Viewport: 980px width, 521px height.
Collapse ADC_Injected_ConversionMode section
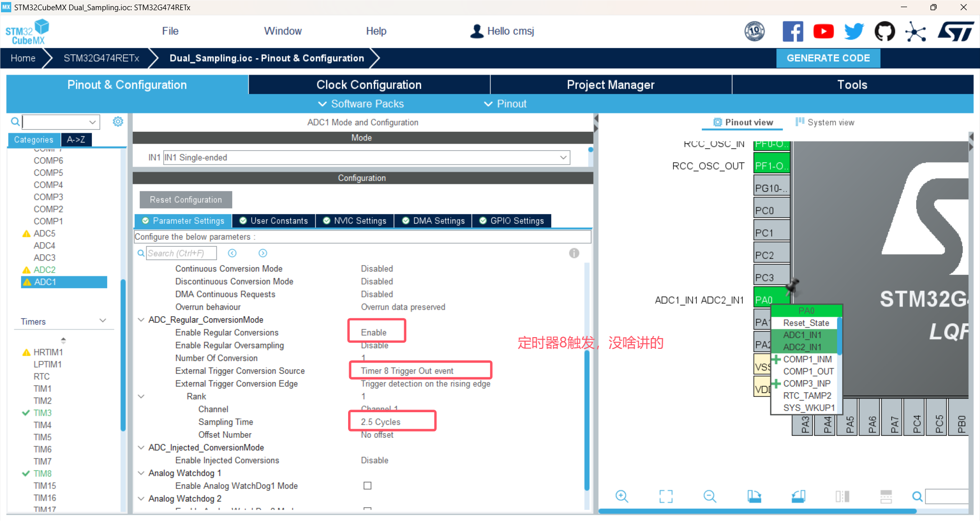(x=141, y=447)
